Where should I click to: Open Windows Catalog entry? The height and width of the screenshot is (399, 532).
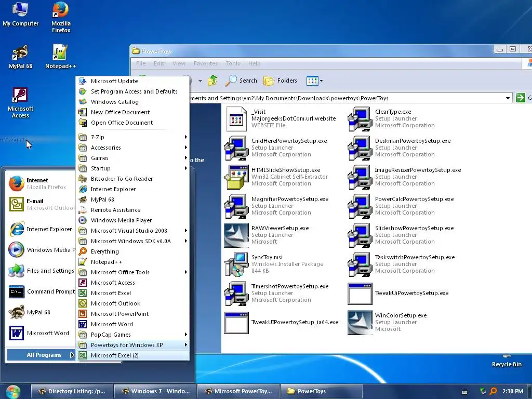[132, 102]
